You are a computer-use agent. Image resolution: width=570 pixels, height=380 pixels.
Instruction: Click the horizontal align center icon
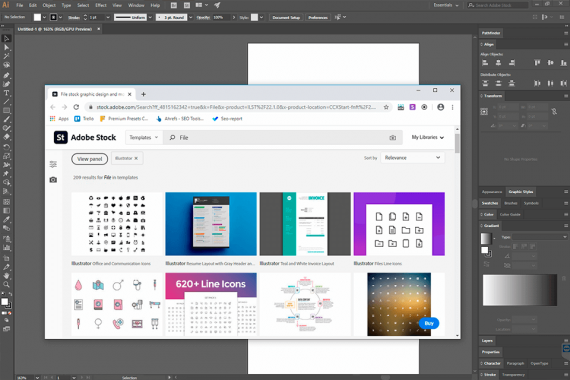coord(498,63)
